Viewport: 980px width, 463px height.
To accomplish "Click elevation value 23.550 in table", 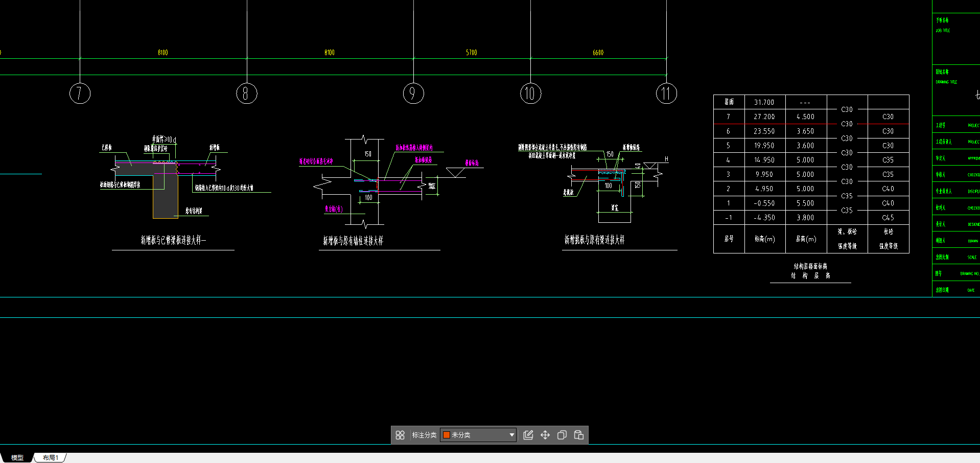I will click(x=764, y=131).
